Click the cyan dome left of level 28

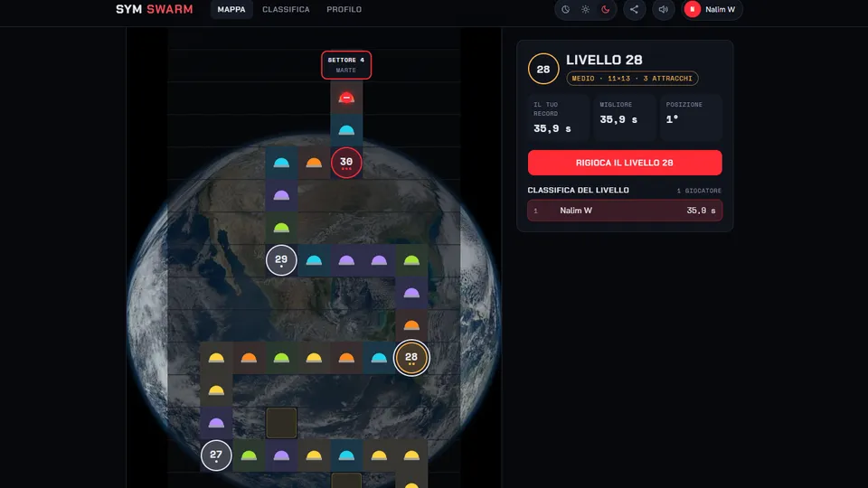[x=379, y=358]
